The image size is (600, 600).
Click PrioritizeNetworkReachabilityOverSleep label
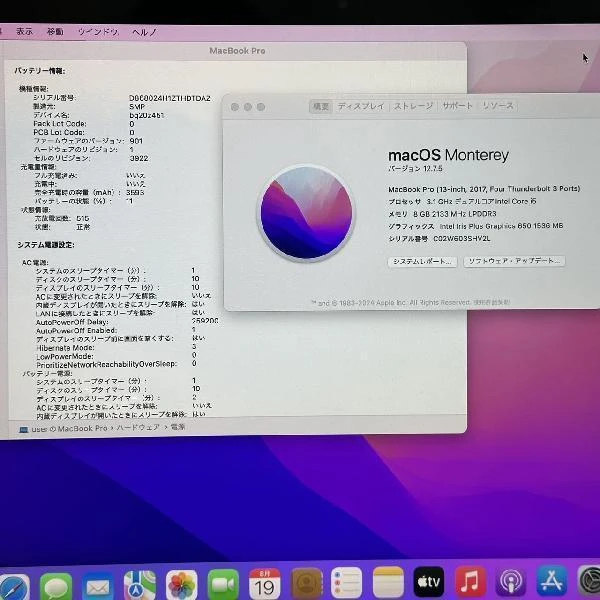click(106, 364)
